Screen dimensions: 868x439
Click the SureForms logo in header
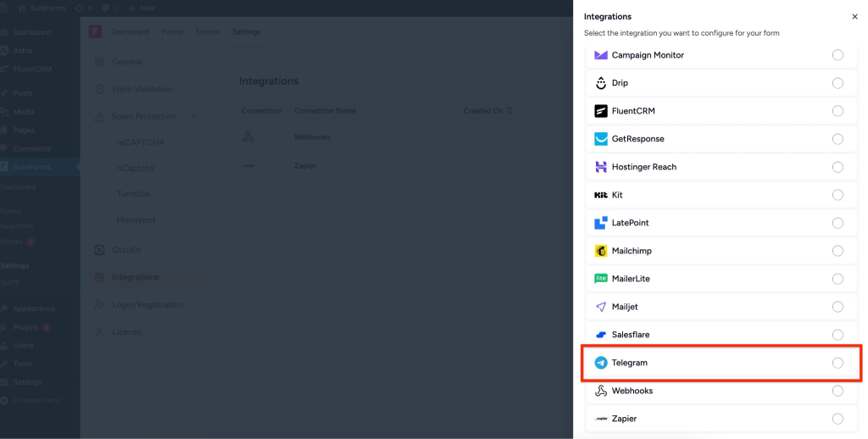click(x=95, y=31)
